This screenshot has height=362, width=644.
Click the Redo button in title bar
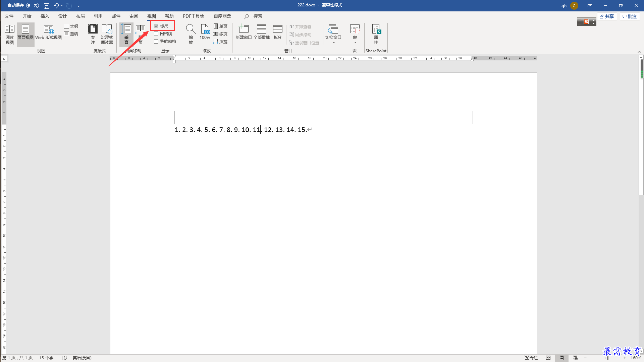tap(69, 6)
